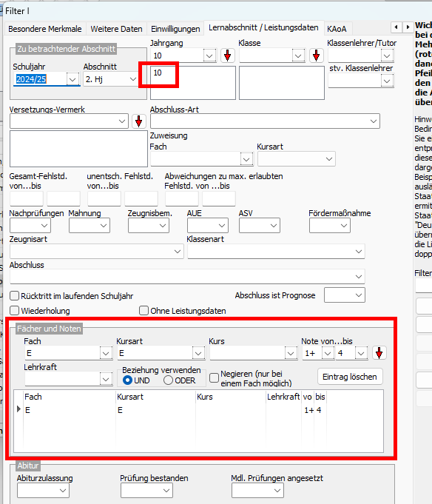Add grade entry with Note red arrow

click(x=379, y=353)
